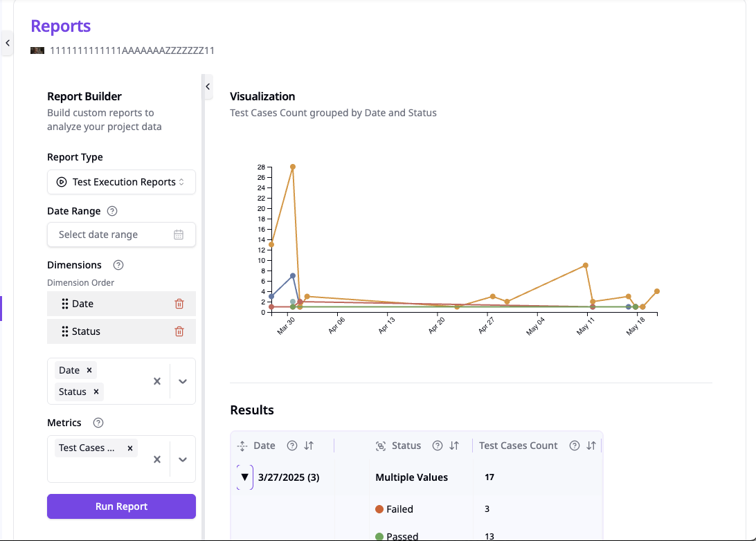Screen dimensions: 756x541
Task: Collapse the Report Builder panel chevron
Action: (x=207, y=86)
